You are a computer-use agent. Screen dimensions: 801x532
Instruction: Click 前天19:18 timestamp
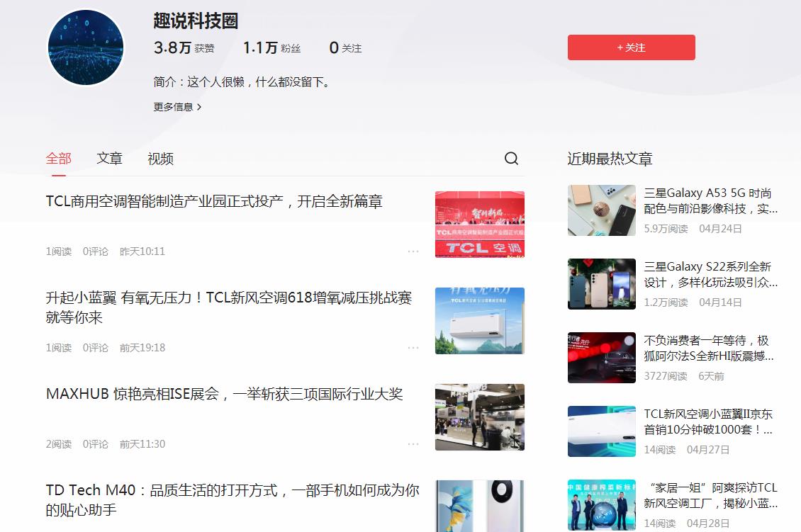tap(142, 348)
